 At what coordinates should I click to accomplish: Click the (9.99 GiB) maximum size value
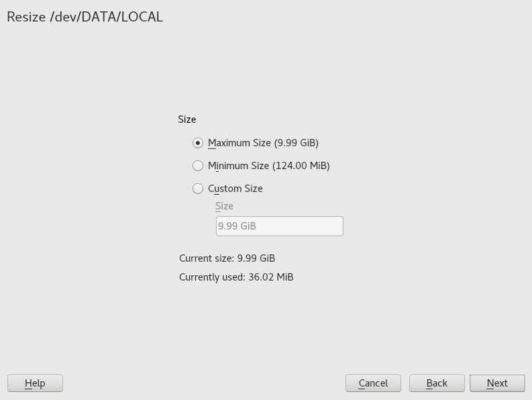(x=297, y=143)
